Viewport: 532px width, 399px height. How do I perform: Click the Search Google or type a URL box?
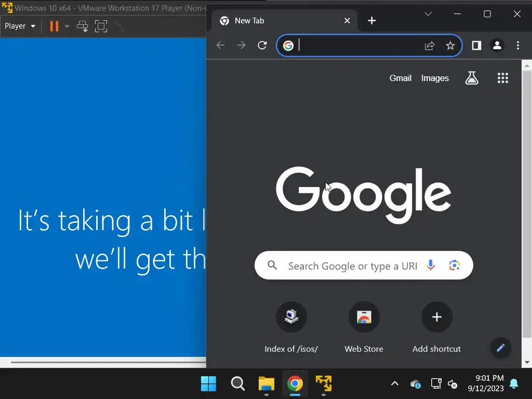364,265
